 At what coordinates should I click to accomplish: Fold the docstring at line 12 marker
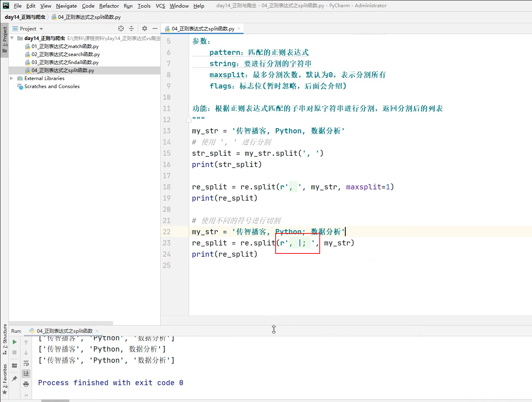[x=189, y=119]
